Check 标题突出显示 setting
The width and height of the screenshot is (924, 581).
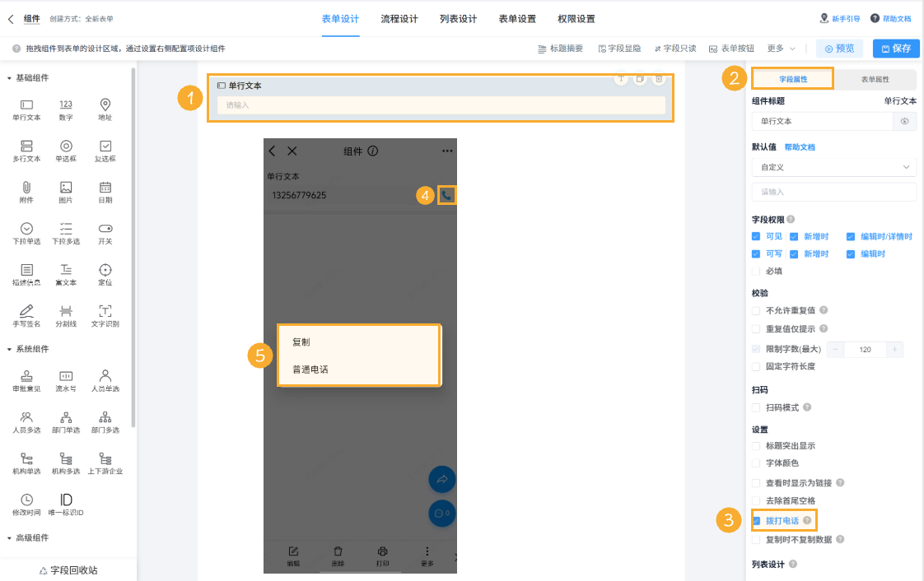tap(756, 446)
